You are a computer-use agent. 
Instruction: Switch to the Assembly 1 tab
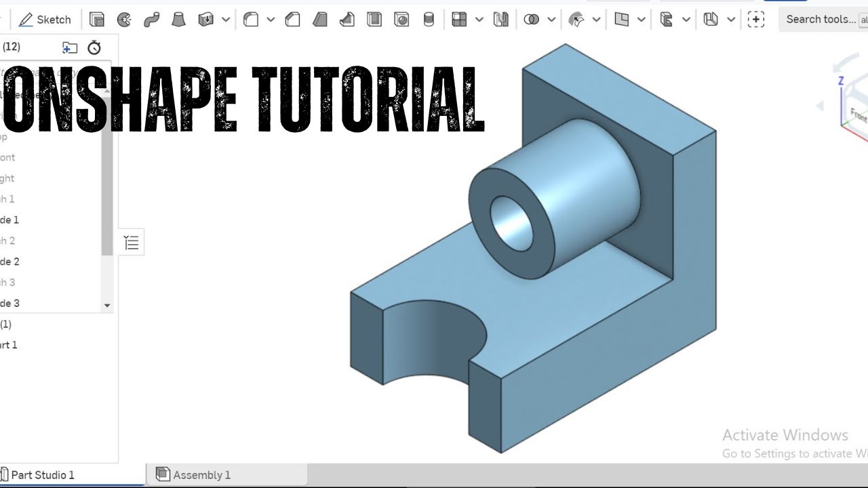[227, 474]
